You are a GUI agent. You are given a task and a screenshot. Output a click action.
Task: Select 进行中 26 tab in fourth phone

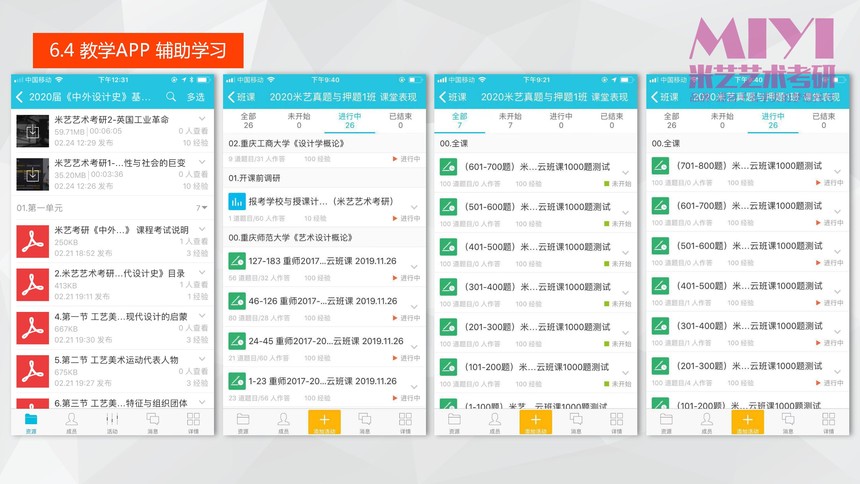[773, 121]
